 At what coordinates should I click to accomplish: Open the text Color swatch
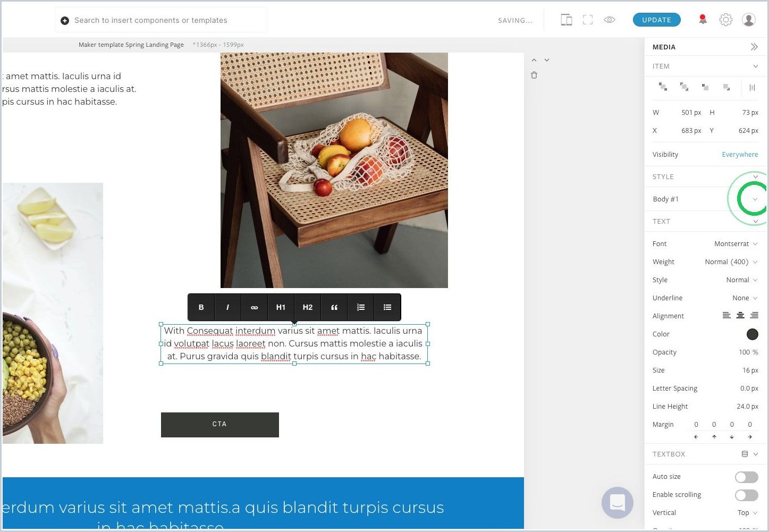coord(753,334)
